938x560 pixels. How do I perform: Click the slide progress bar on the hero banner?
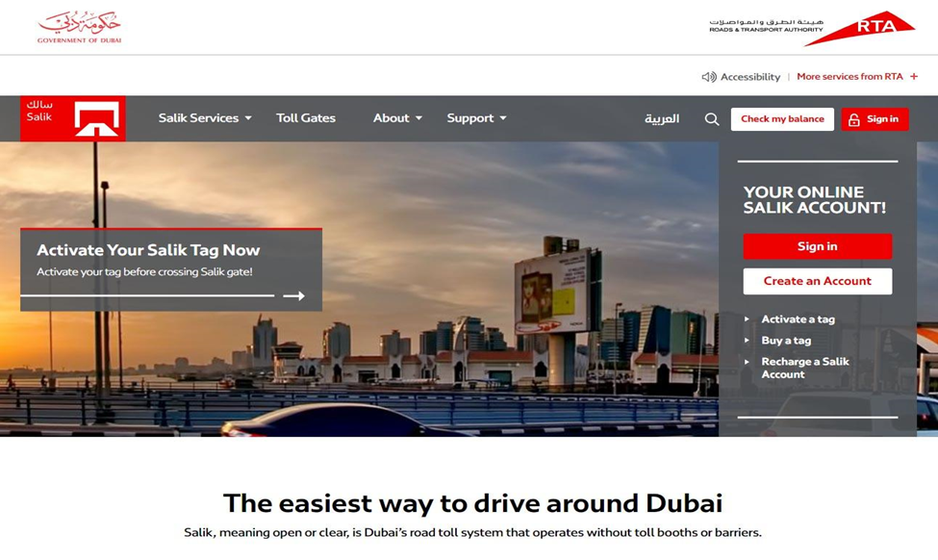[147, 295]
